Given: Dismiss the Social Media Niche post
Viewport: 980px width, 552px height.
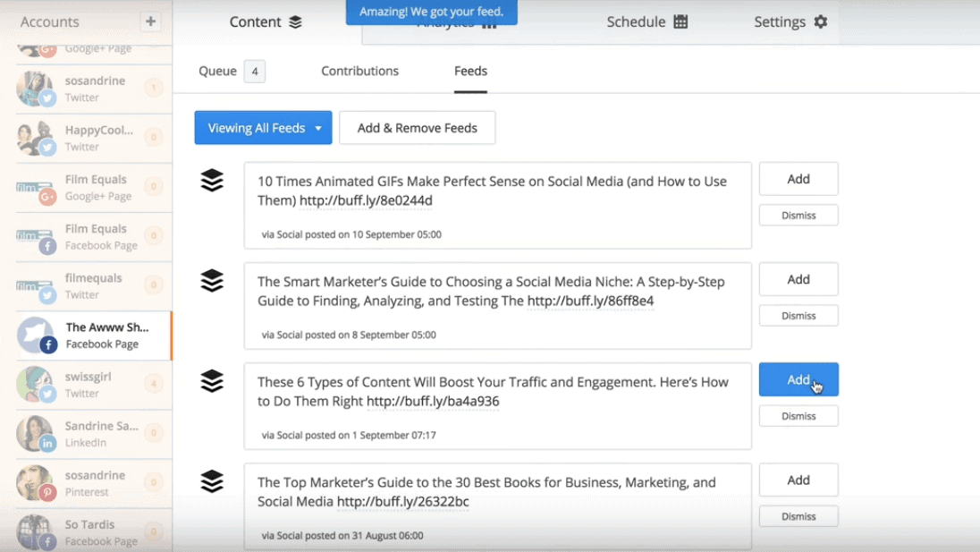Looking at the screenshot, I should coord(798,316).
